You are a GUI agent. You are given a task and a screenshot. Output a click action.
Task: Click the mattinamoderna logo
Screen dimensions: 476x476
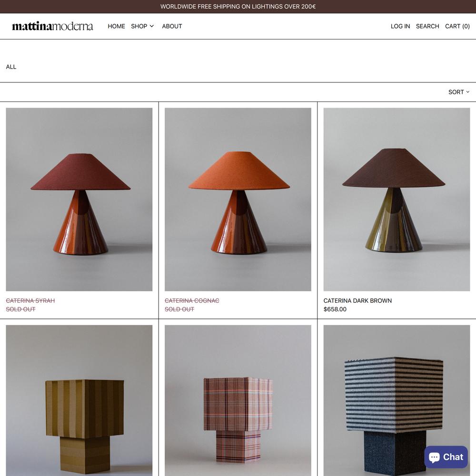(x=52, y=26)
